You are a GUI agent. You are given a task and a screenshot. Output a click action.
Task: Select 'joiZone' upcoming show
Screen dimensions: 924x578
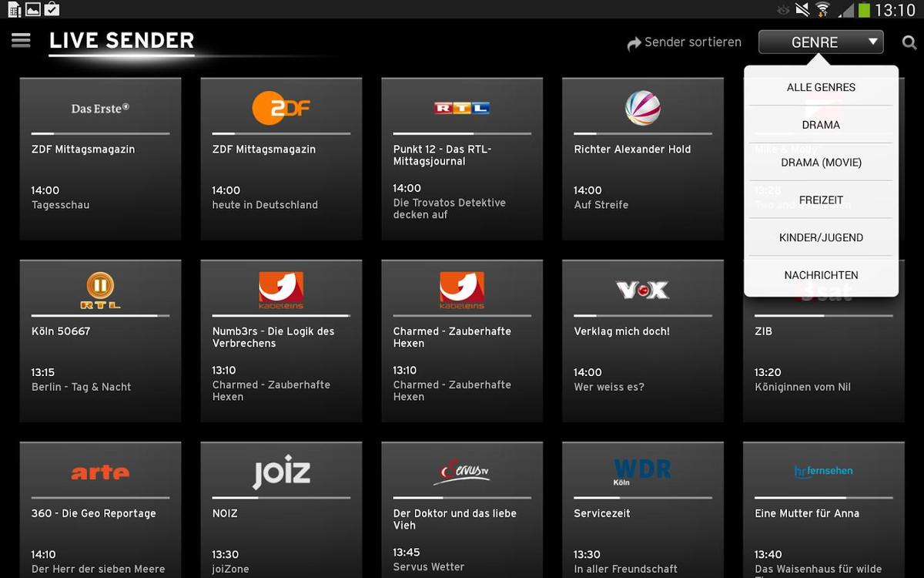[230, 570]
